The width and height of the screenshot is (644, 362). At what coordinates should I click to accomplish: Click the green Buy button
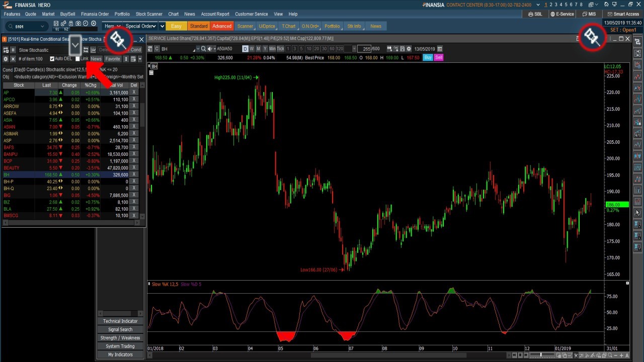tap(428, 57)
